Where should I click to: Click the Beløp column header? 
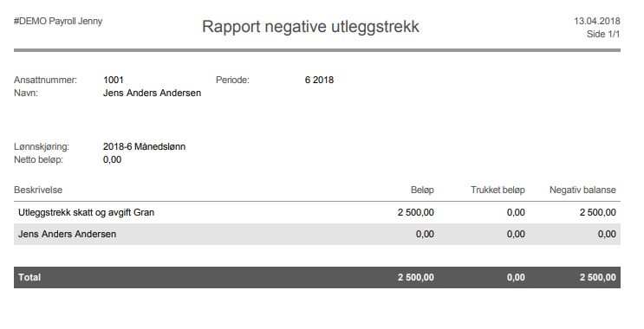click(422, 190)
